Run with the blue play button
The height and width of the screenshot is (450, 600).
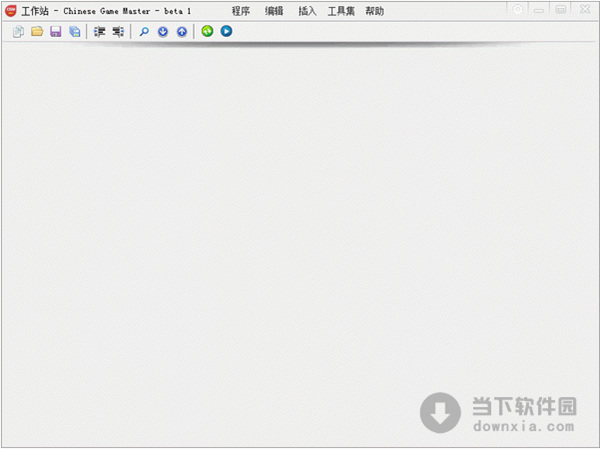pos(226,31)
